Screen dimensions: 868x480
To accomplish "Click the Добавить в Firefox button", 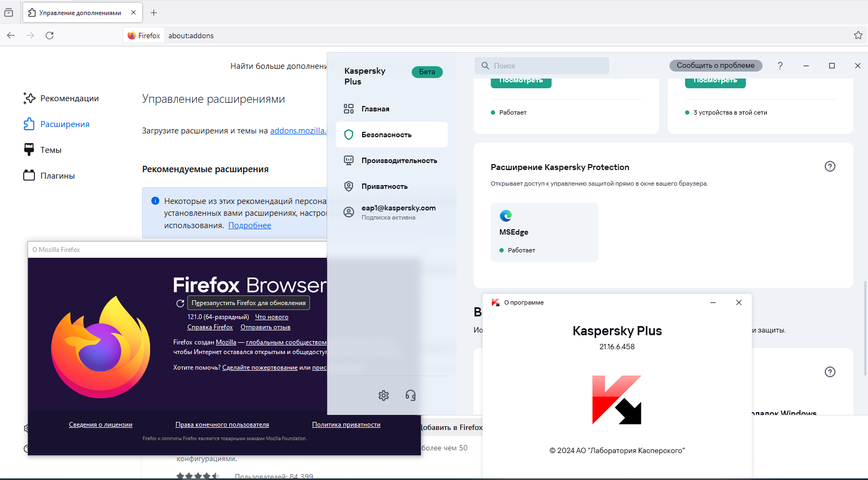I will point(451,427).
